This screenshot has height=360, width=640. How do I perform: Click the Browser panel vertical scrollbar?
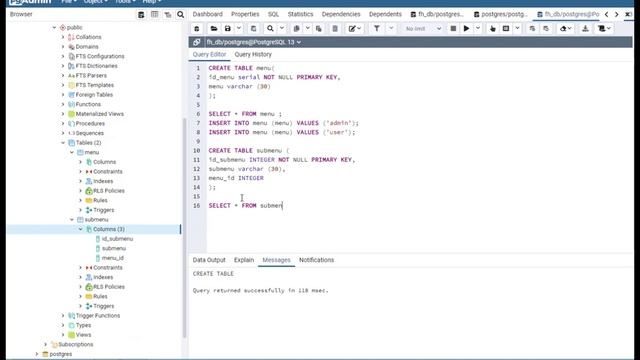(184, 228)
